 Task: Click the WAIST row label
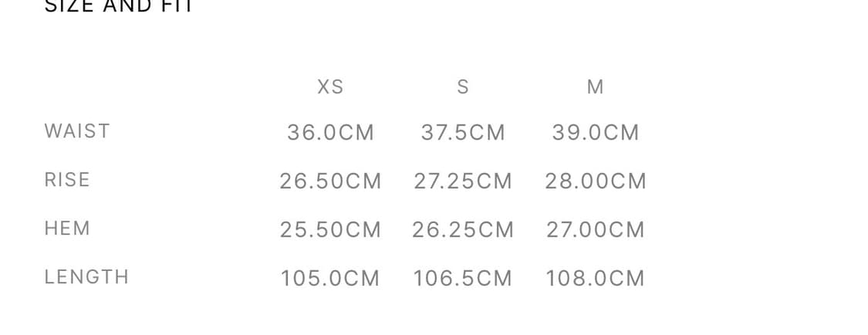click(77, 131)
